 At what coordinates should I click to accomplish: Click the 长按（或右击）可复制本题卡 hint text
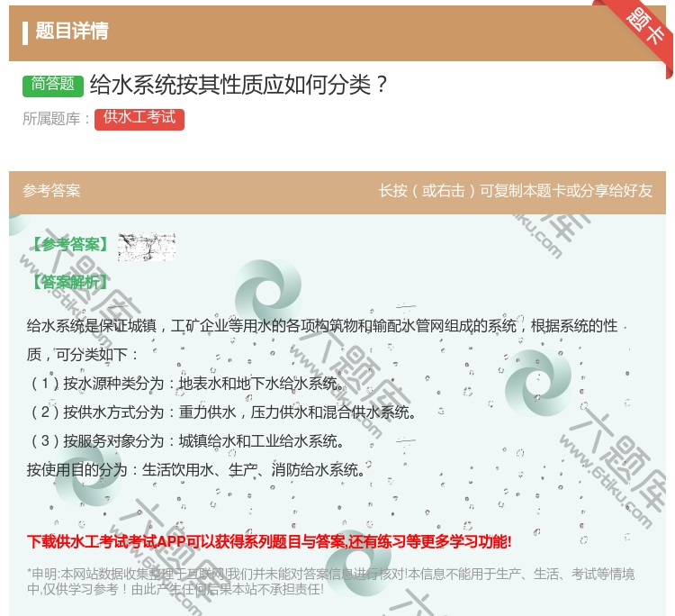tap(516, 191)
